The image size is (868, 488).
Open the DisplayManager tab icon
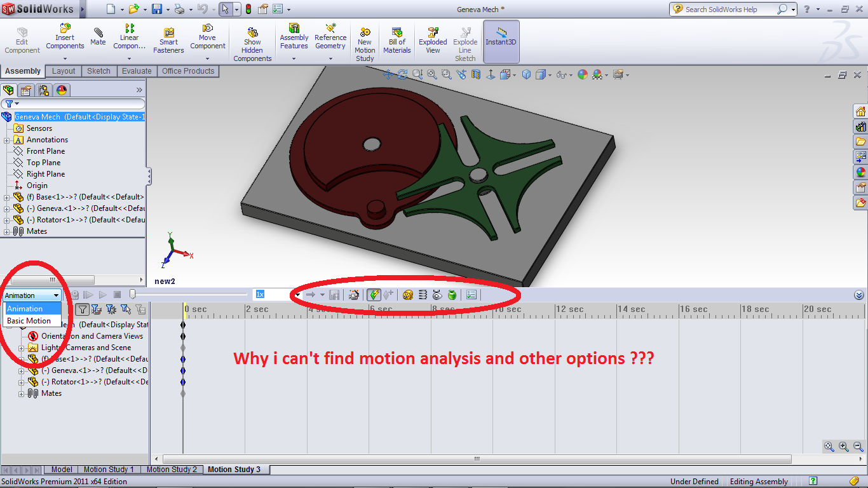[x=61, y=90]
